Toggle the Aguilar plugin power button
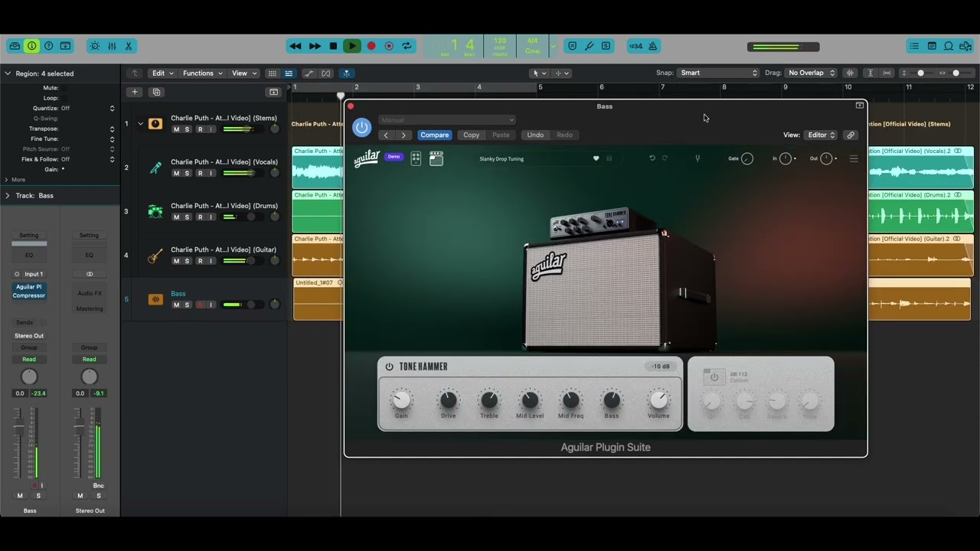Image resolution: width=980 pixels, height=551 pixels. [362, 128]
